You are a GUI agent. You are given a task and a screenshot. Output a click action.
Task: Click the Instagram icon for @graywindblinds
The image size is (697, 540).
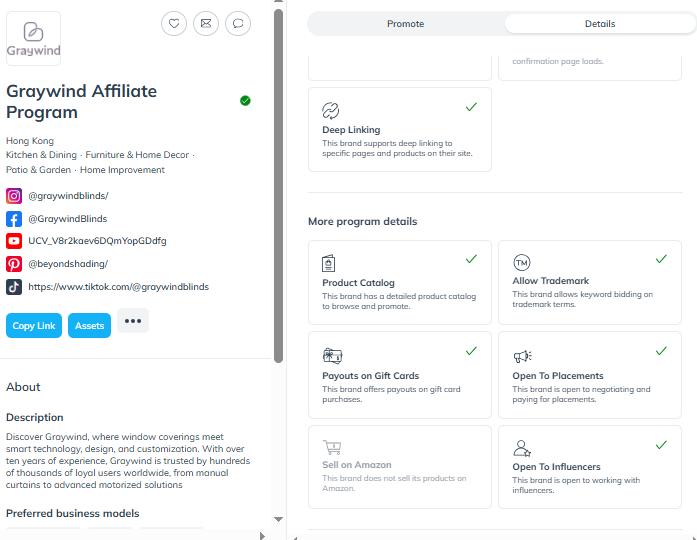tap(14, 196)
